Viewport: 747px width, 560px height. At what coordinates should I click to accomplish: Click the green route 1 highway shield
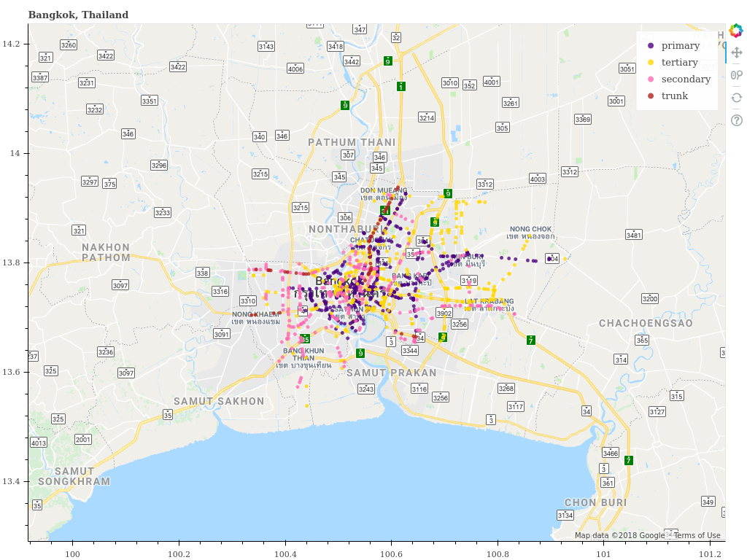point(401,86)
